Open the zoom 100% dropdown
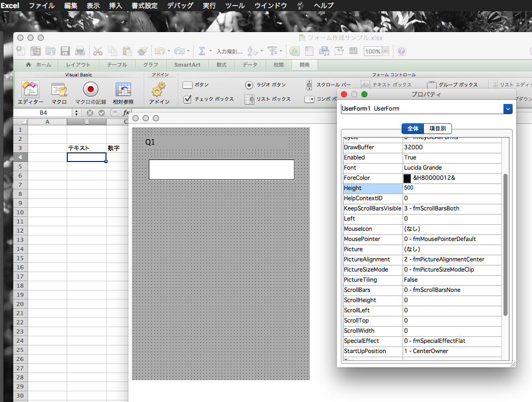The height and width of the screenshot is (402, 532). point(386,51)
